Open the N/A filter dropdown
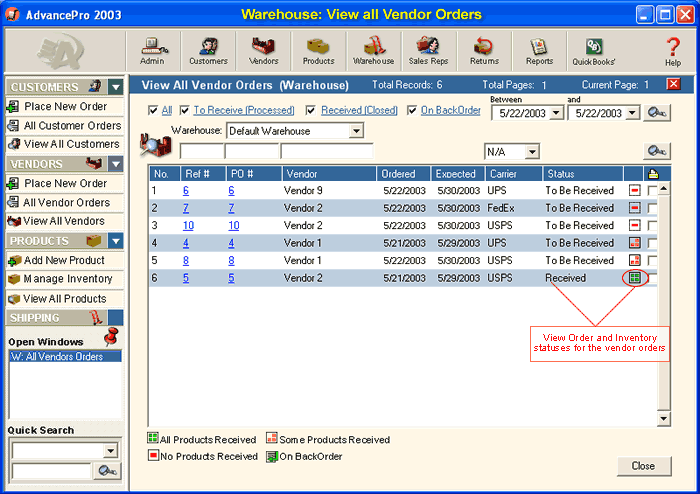 coord(532,152)
